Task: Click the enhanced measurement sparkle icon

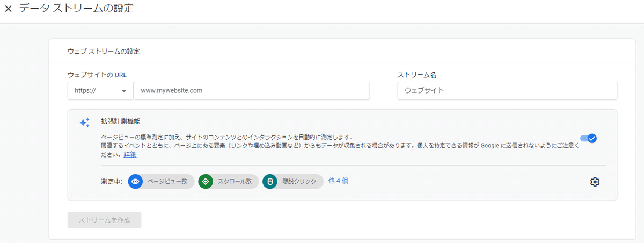Action: (x=85, y=123)
